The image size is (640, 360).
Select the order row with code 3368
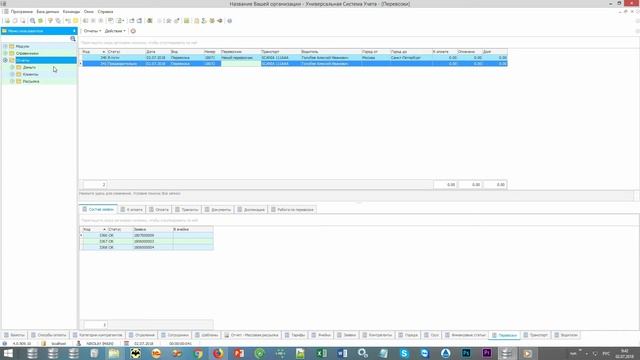click(147, 247)
